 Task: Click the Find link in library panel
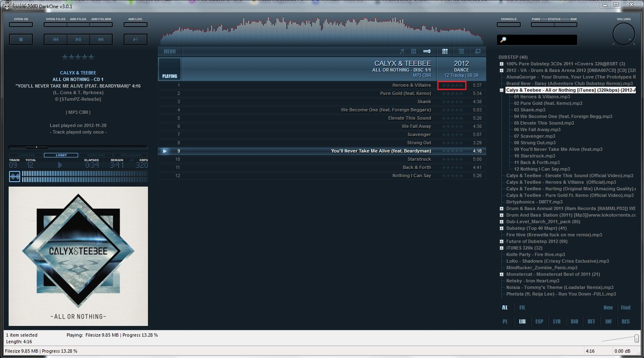pos(626,307)
